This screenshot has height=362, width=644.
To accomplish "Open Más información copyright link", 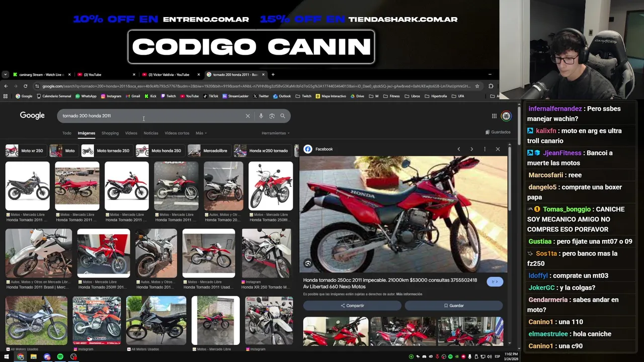I will click(409, 294).
